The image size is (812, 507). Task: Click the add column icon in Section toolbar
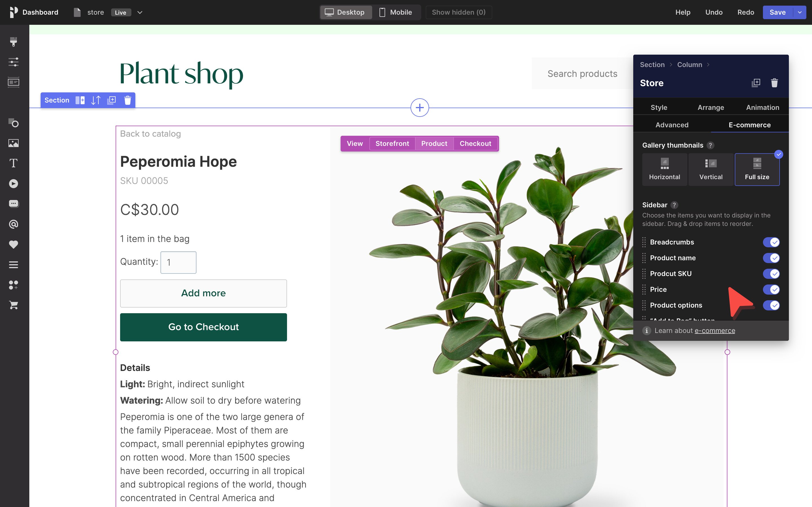pos(80,100)
